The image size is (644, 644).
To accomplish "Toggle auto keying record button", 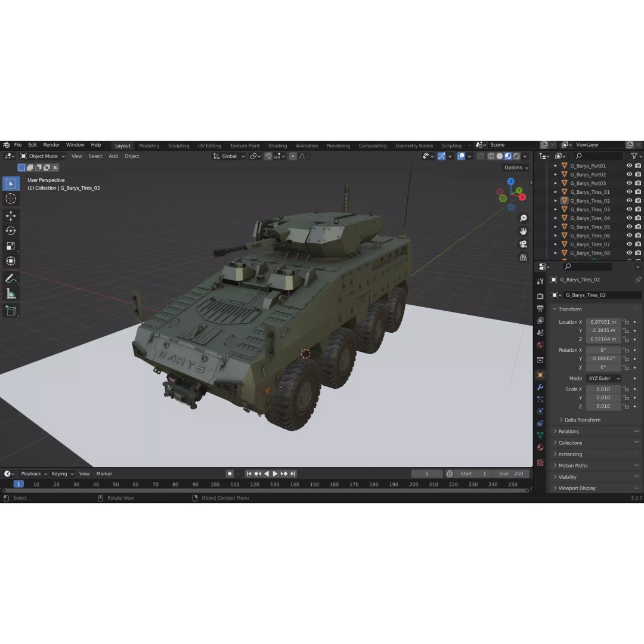I will 230,473.
